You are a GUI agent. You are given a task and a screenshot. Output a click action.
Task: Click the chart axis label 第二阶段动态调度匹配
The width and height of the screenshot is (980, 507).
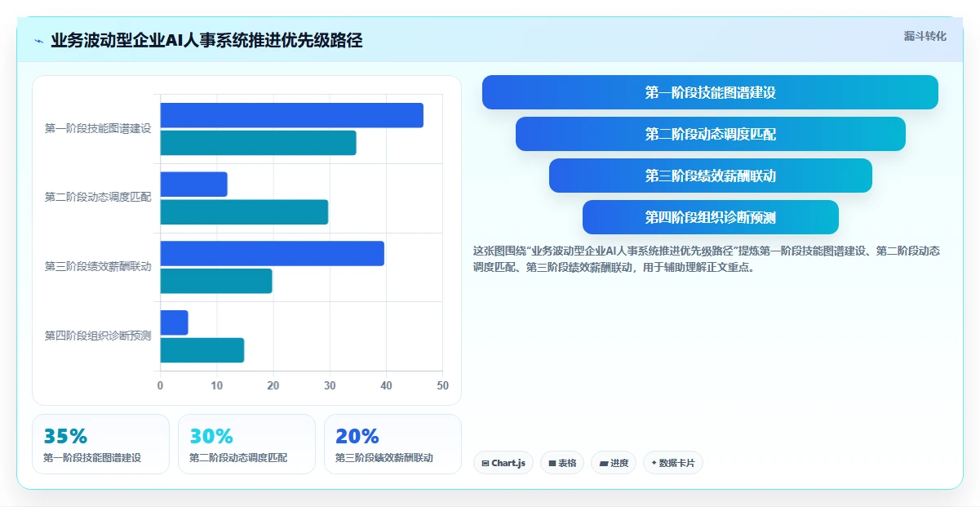[98, 197]
